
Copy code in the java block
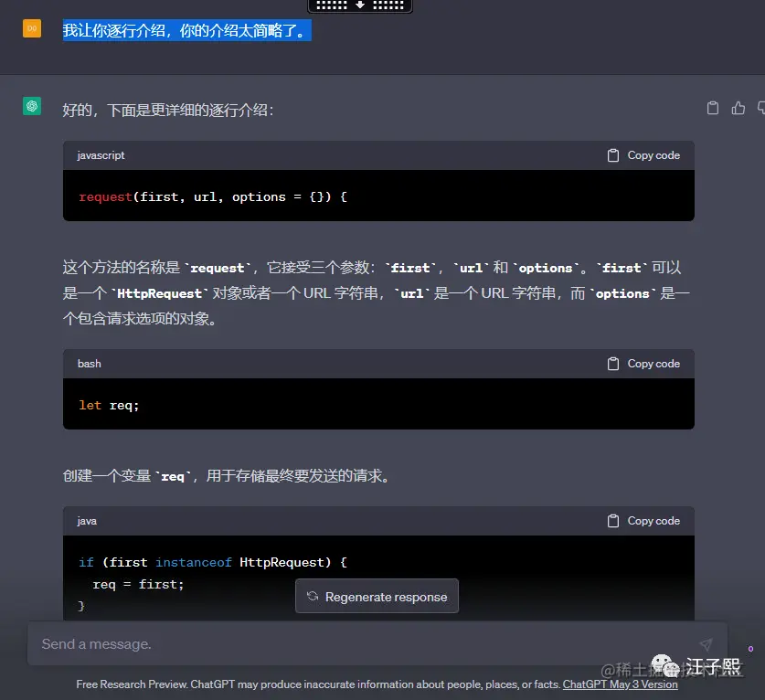[x=643, y=521]
